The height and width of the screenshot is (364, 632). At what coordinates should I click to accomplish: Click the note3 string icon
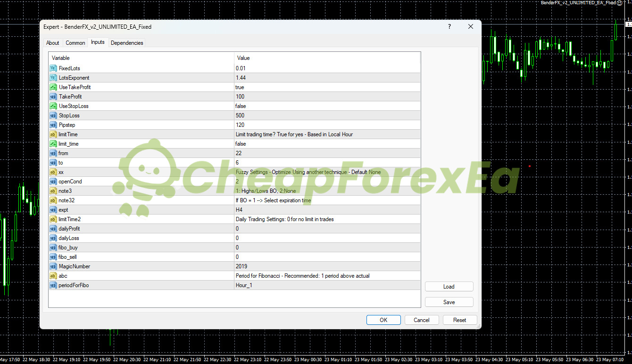tap(53, 191)
